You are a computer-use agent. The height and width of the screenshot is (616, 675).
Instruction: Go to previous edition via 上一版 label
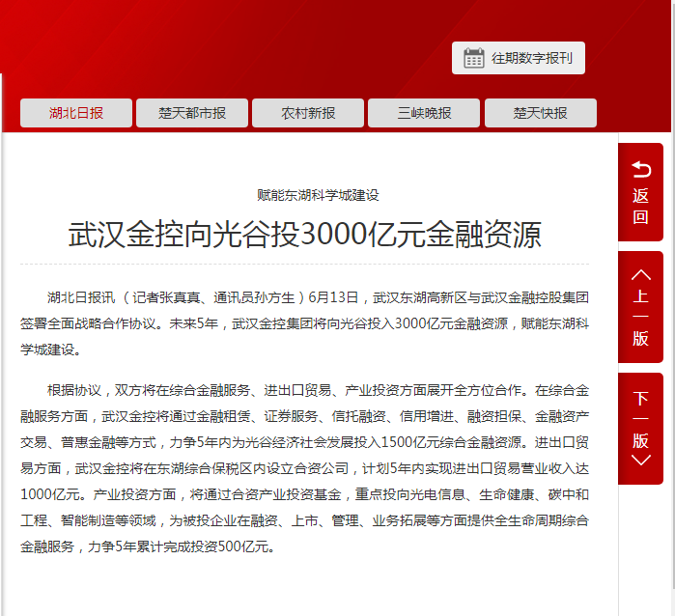(x=640, y=319)
